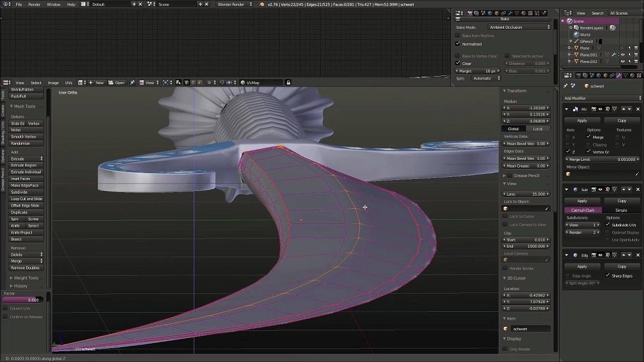Move the Mirror modifier down with arrow
The image size is (644, 362).
click(629, 109)
